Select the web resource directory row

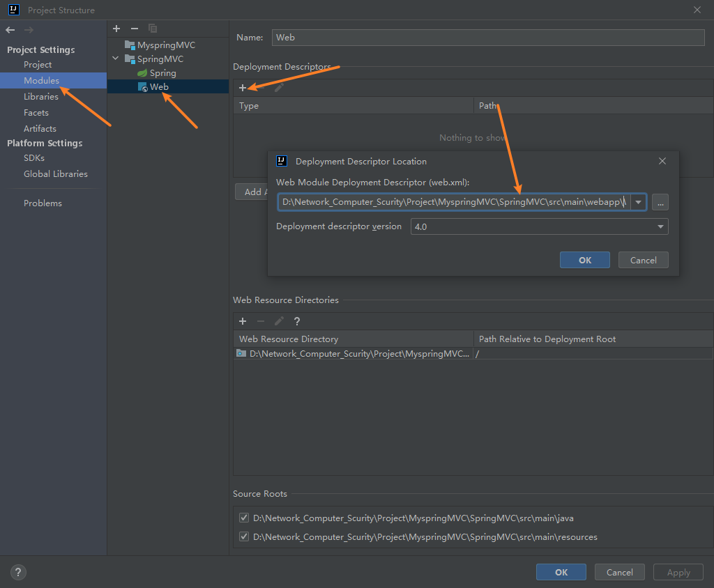coord(473,354)
